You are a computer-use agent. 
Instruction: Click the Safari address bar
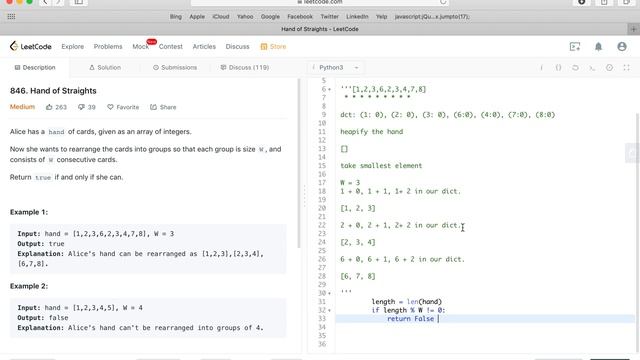pos(320,2)
